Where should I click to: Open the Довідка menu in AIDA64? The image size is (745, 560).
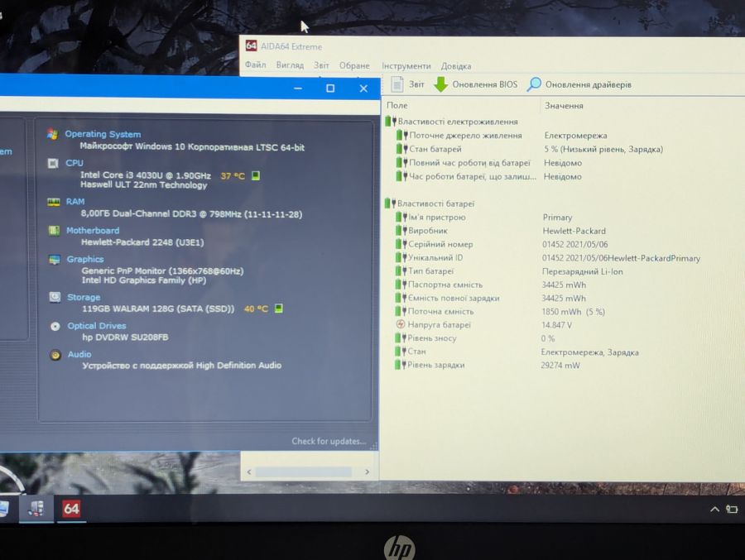tap(455, 66)
